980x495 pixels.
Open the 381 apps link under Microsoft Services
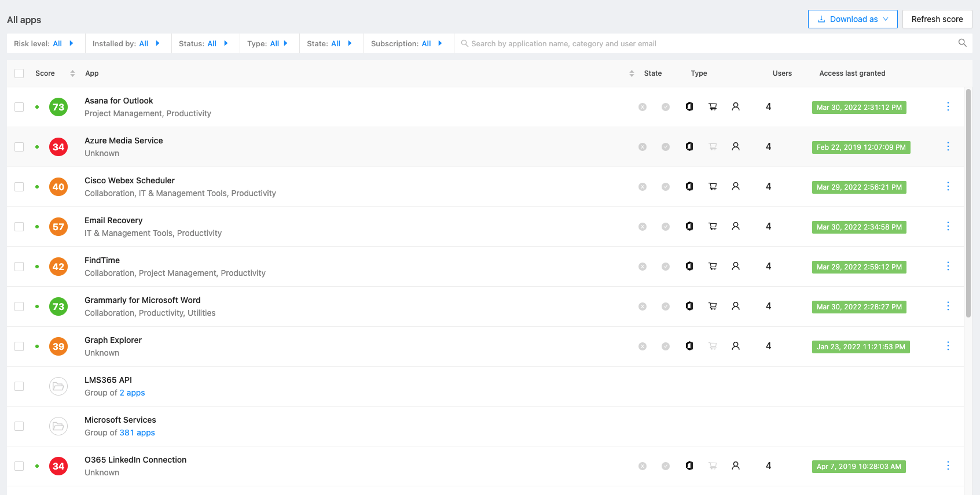(x=137, y=433)
